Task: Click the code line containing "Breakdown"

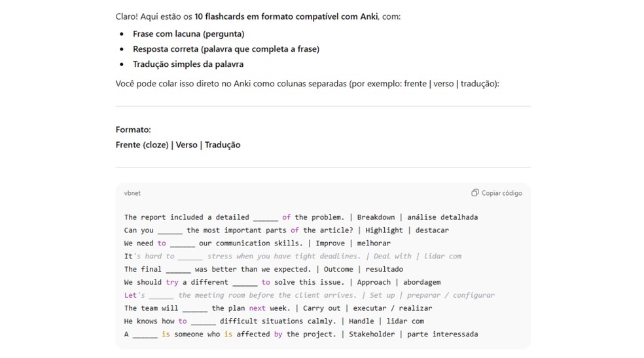Action: coord(300,217)
